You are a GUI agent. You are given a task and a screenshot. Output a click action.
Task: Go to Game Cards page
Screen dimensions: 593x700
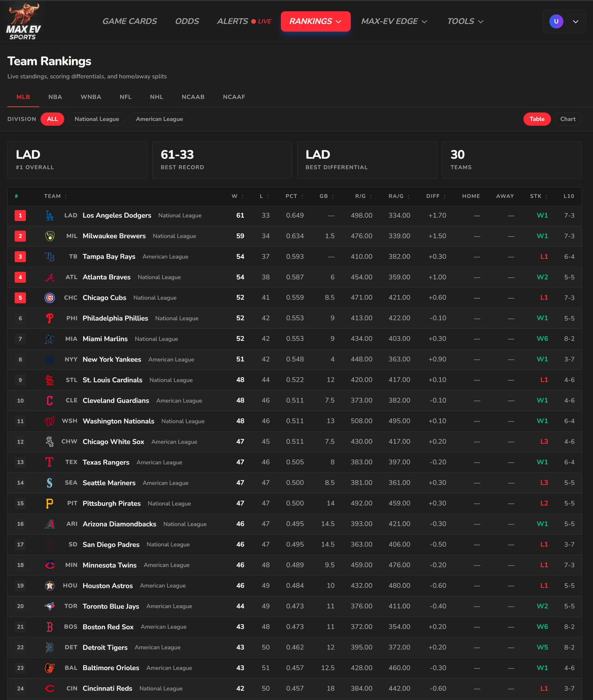[130, 21]
